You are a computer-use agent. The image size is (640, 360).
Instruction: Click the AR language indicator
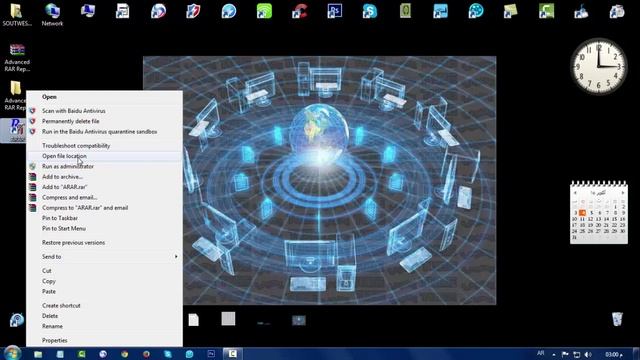[541, 353]
